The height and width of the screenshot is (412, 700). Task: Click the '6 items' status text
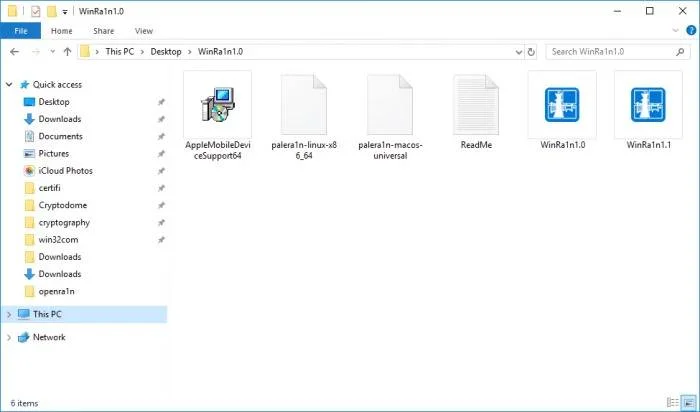24,403
